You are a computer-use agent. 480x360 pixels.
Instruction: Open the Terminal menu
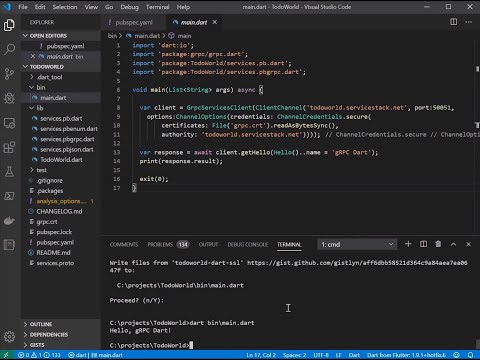coord(157,7)
